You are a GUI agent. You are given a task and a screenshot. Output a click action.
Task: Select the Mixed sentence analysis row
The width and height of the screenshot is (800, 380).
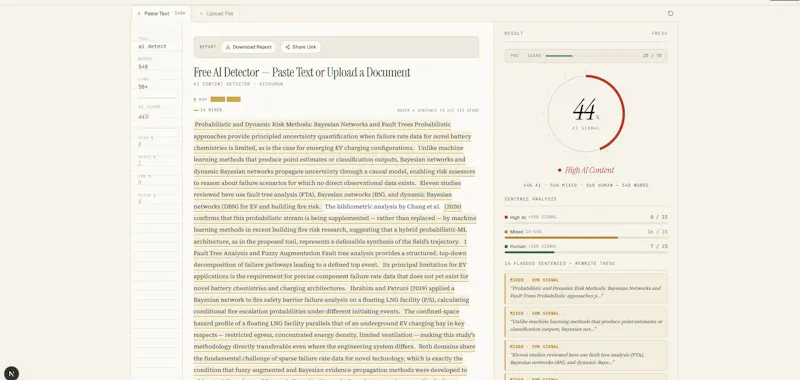[x=586, y=233]
